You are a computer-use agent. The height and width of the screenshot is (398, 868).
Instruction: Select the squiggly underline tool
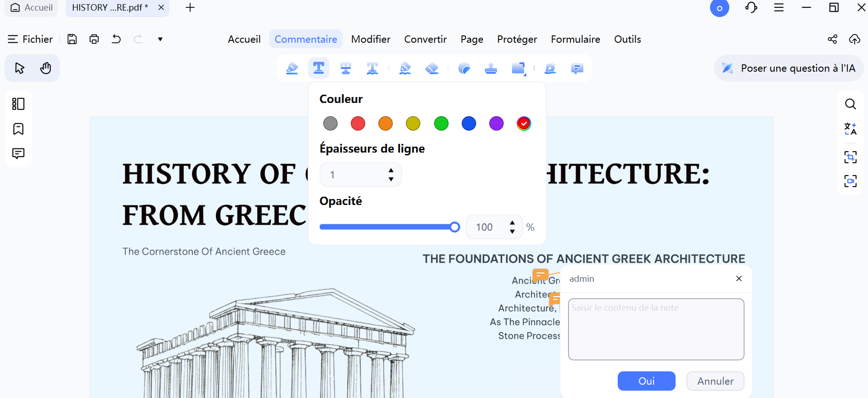(372, 68)
